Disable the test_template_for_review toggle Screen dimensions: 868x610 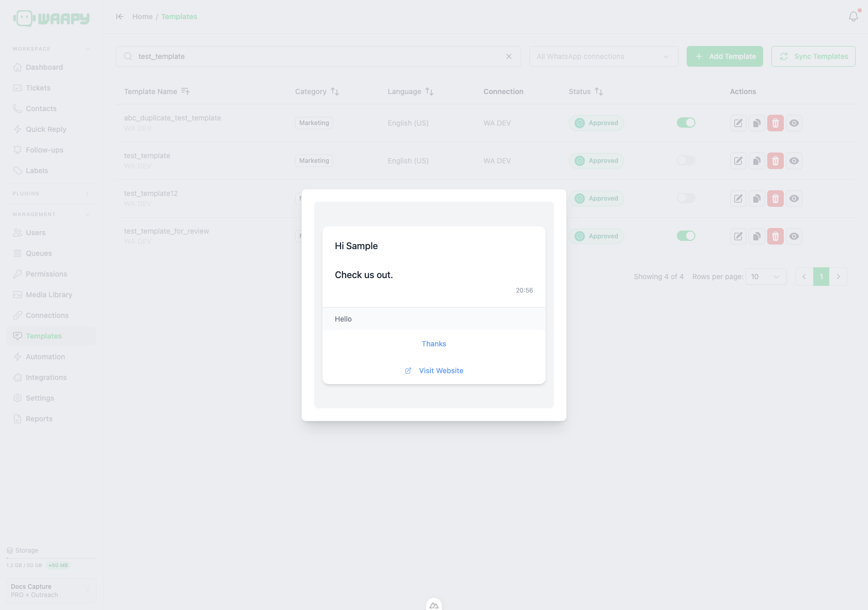click(686, 236)
